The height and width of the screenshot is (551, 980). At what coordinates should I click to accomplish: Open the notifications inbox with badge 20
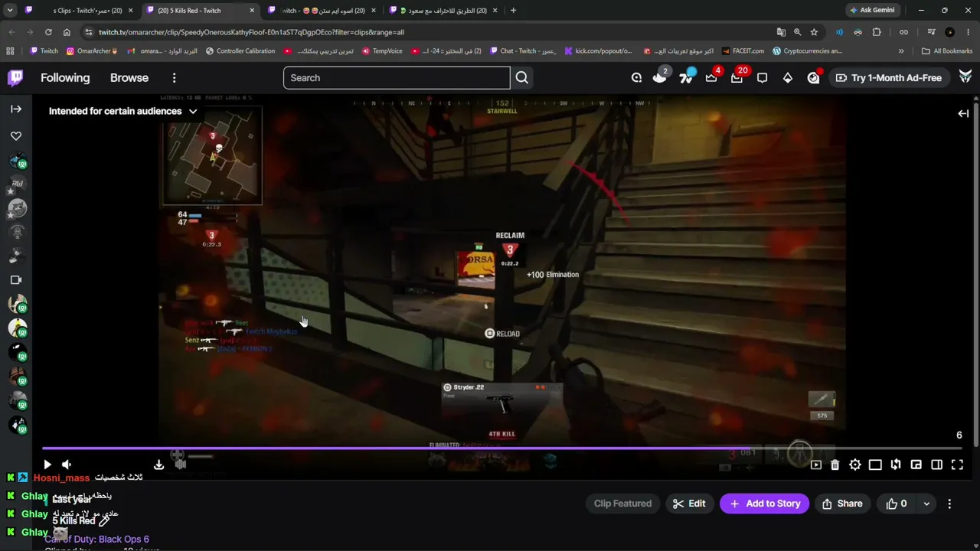737,77
